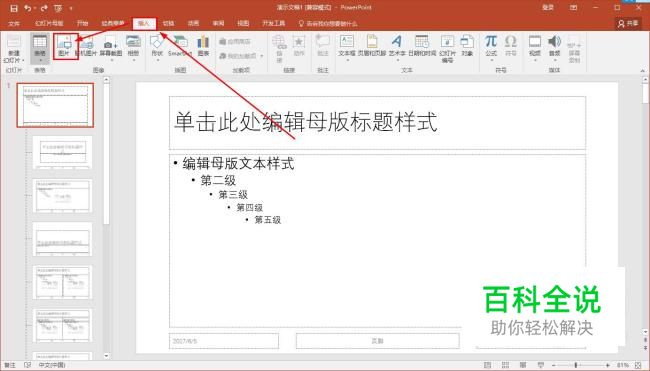Open the Developer (开发工具) tab
Viewport: 650px width, 371px height.
[274, 24]
